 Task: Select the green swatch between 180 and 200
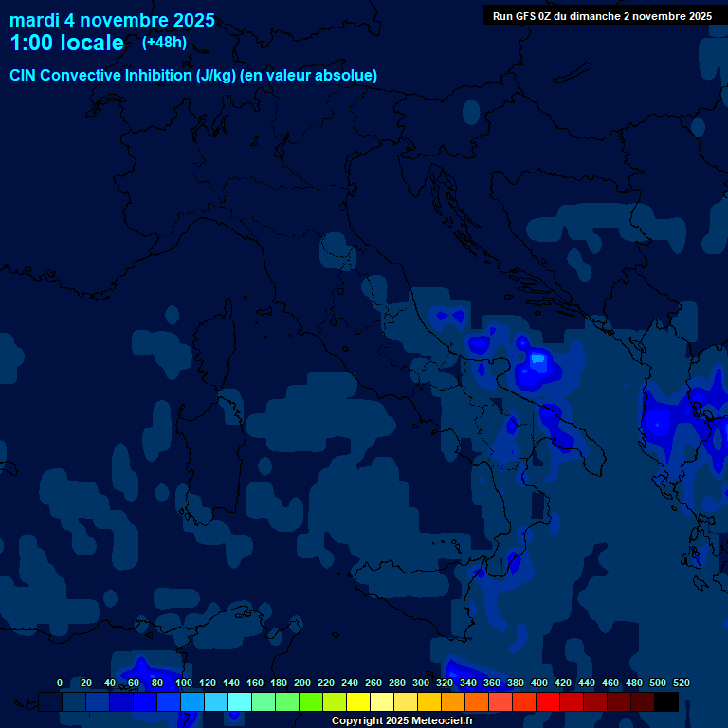click(287, 702)
